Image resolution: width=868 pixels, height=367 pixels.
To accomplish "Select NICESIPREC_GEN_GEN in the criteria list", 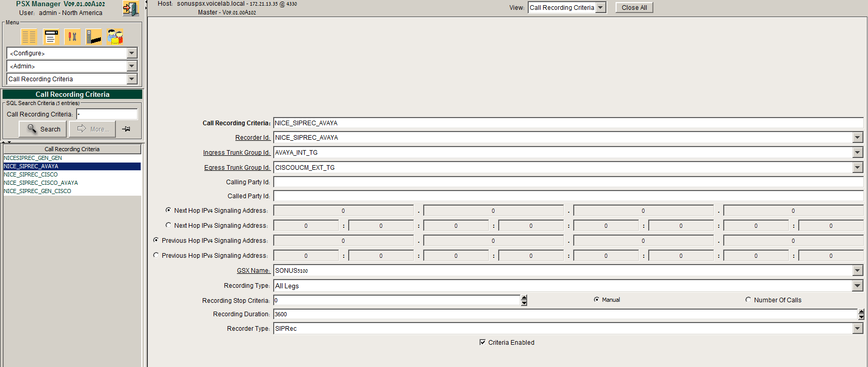I will click(x=72, y=158).
